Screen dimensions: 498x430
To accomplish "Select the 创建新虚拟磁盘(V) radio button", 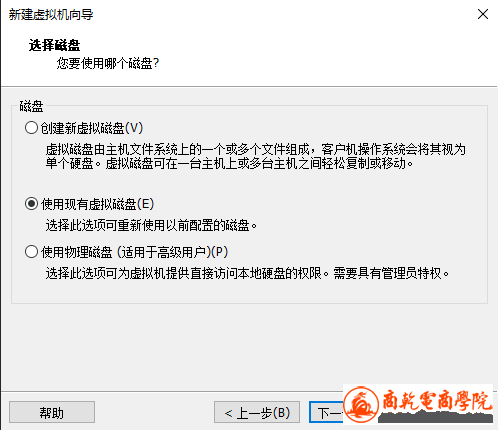I will coord(31,128).
